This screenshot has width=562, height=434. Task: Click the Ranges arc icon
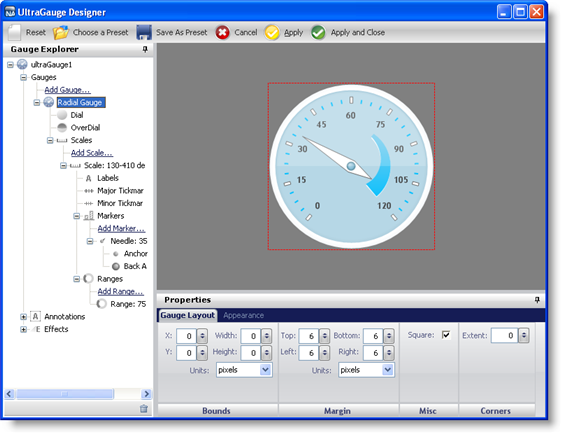click(88, 278)
